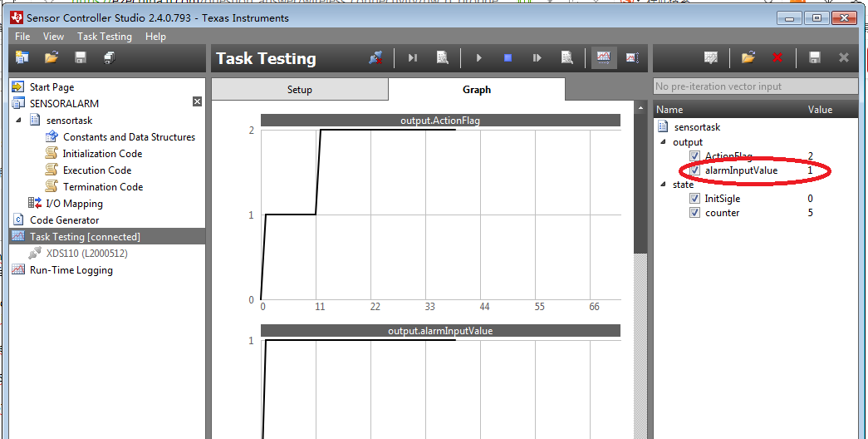Open the I/O Mapping panel

tap(74, 204)
